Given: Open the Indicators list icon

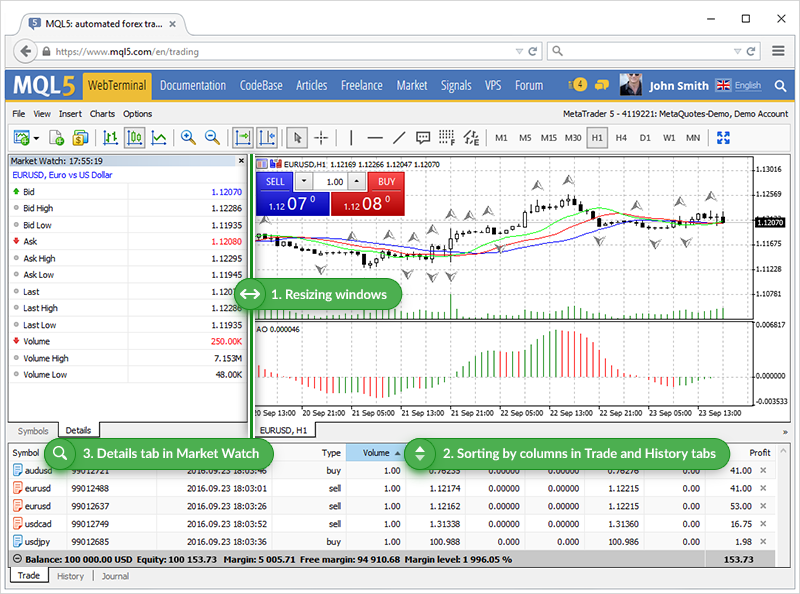Looking at the screenshot, I should (446, 138).
